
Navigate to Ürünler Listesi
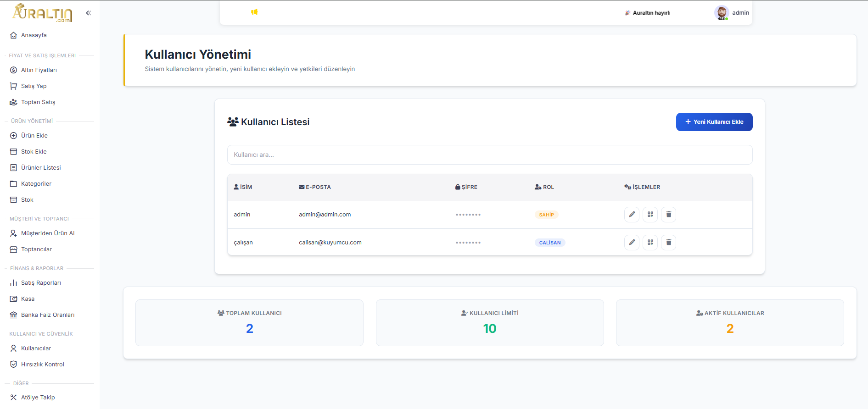click(x=41, y=168)
